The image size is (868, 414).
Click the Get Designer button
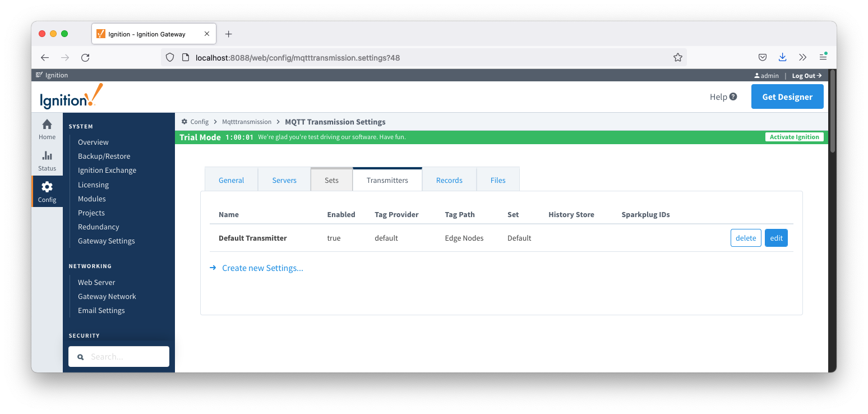(787, 96)
